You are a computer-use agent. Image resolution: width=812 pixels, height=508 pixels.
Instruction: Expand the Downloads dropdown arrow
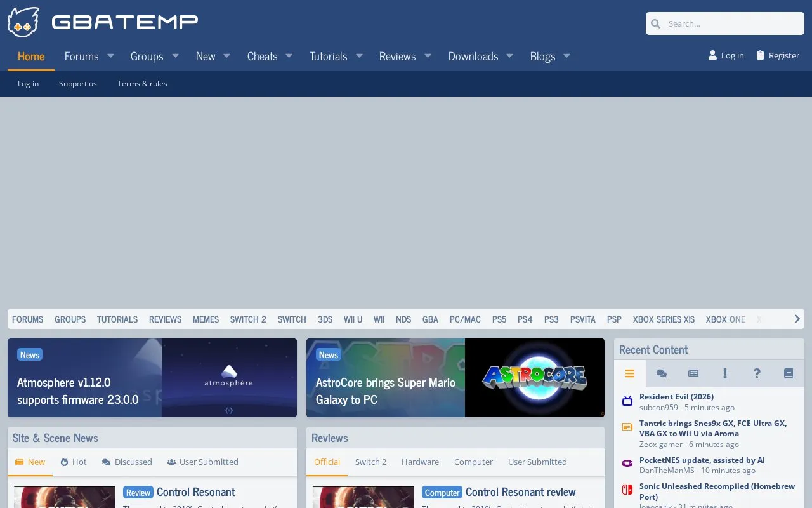coord(509,57)
